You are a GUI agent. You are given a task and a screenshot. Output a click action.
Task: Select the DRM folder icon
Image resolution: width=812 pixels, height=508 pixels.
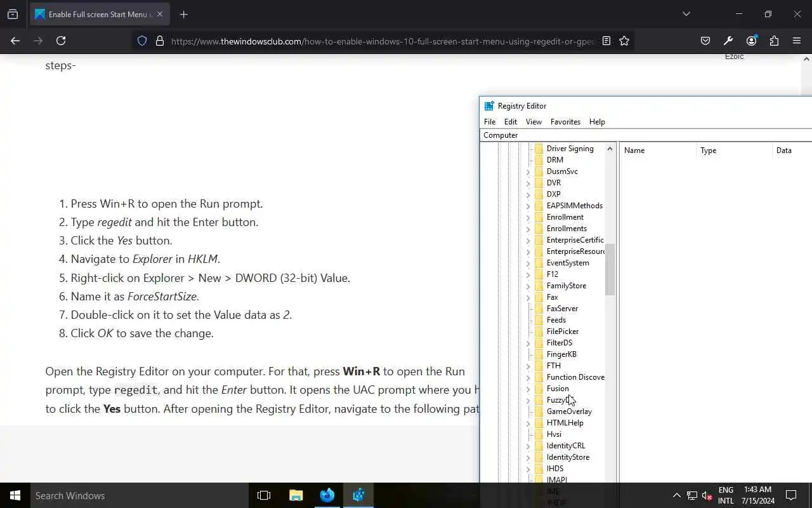(x=539, y=160)
